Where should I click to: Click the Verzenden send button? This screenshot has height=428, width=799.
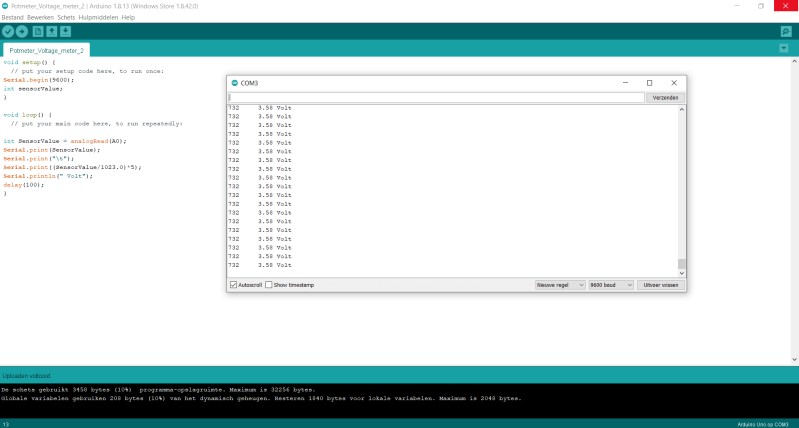tap(666, 98)
